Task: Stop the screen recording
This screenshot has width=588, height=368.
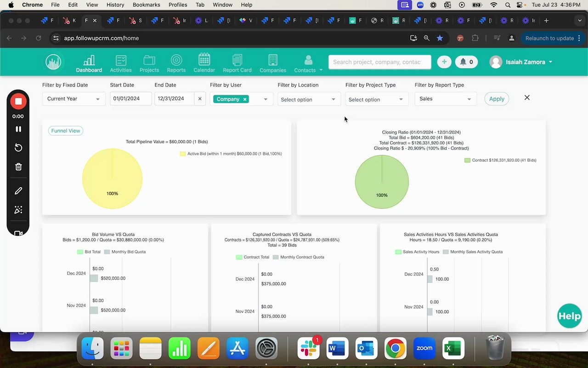Action: [x=18, y=101]
